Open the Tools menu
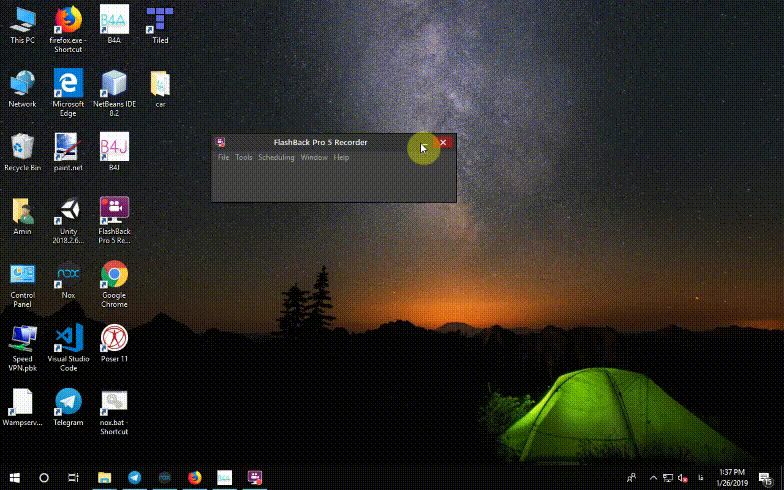Viewport: 784px width, 490px height. point(244,158)
